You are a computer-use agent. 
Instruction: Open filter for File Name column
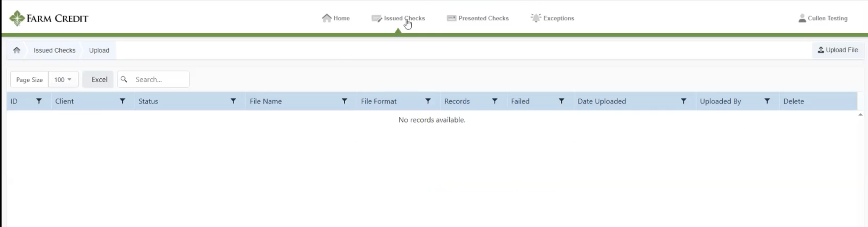[x=344, y=101]
